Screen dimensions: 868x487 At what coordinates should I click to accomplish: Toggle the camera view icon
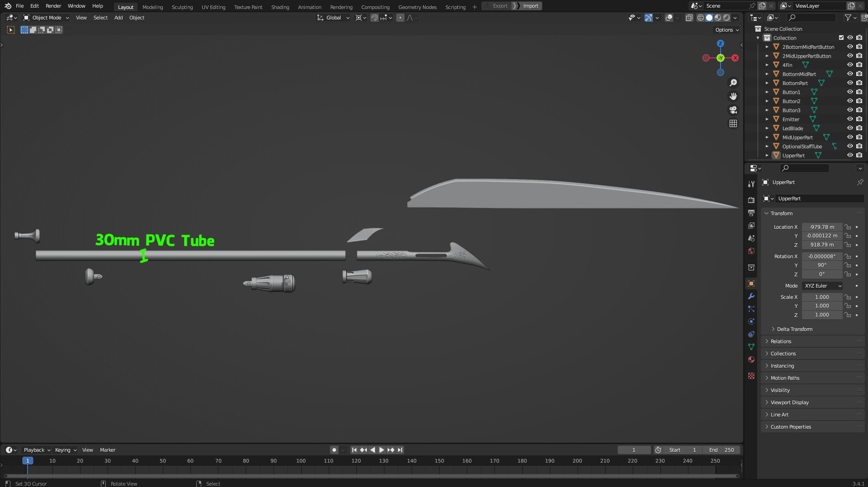(x=733, y=110)
